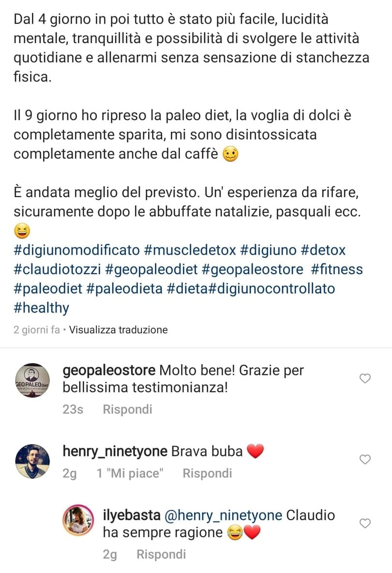Open the #claudiotozzi hashtag
392x573 pixels.
pyautogui.click(x=57, y=269)
